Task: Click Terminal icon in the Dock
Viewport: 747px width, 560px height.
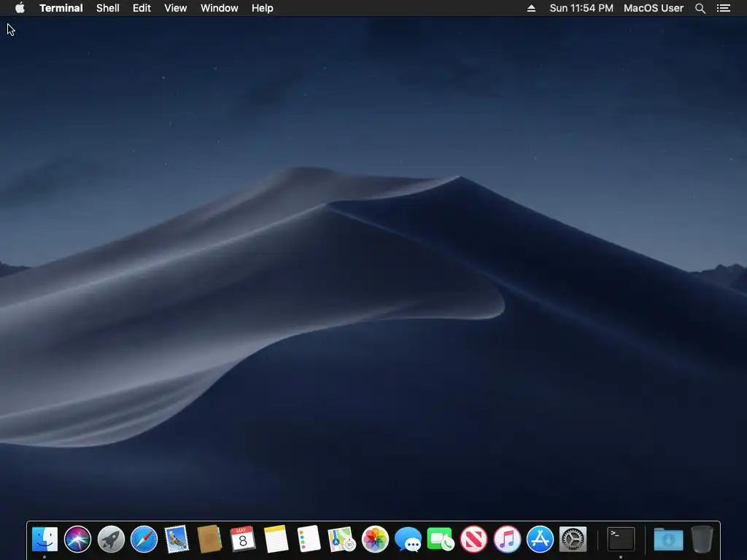Action: pyautogui.click(x=621, y=539)
